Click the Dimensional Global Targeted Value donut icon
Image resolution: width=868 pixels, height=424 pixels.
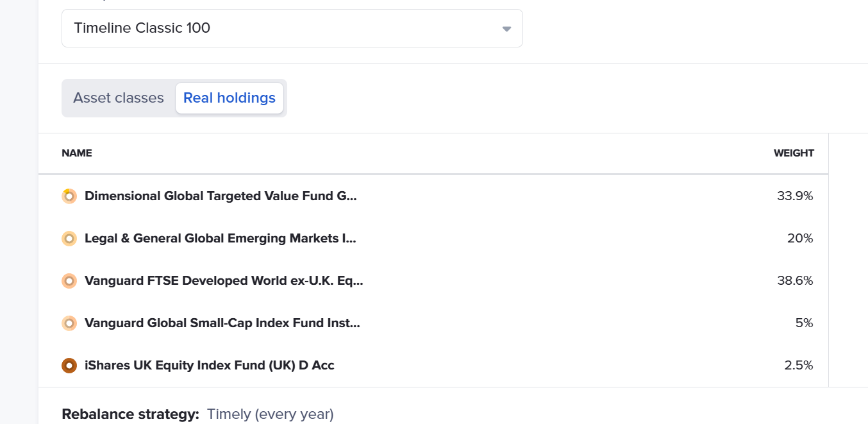69,196
